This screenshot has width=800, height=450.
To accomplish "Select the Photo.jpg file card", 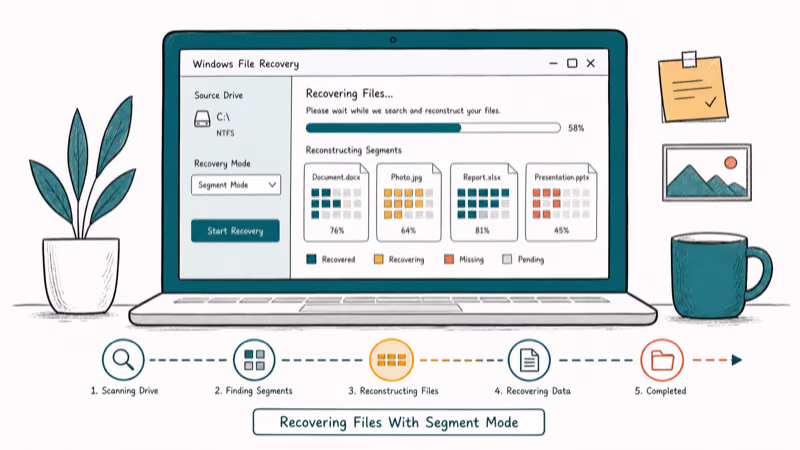I will tap(409, 203).
